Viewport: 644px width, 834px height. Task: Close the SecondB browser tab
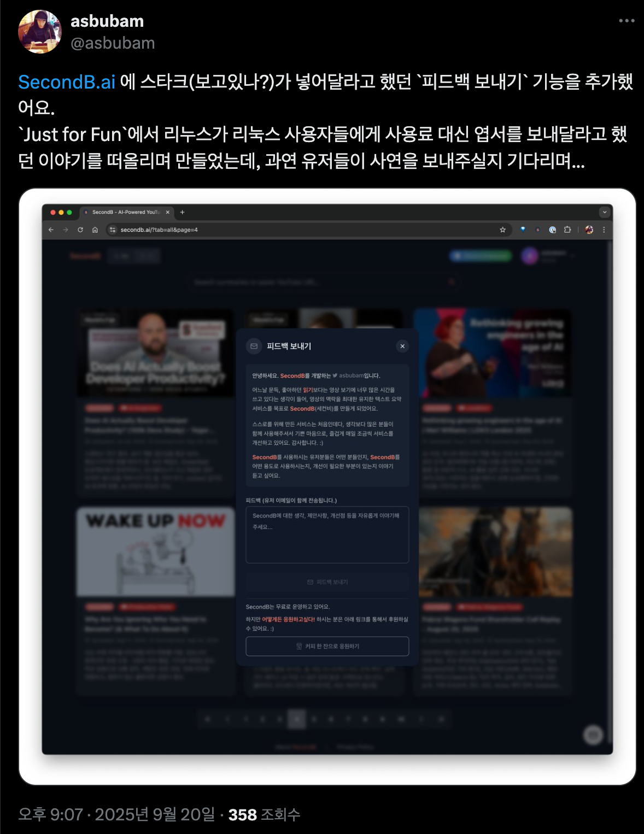click(167, 212)
